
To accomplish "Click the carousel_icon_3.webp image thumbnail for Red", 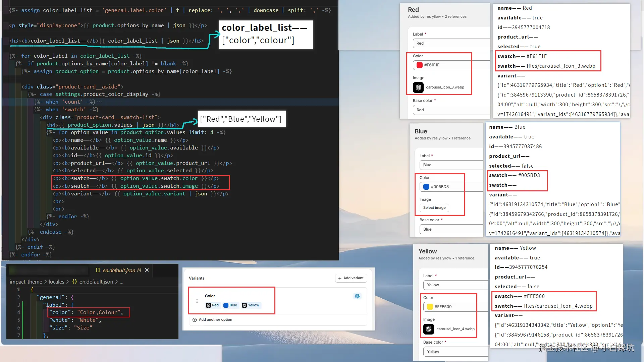I will tap(418, 87).
